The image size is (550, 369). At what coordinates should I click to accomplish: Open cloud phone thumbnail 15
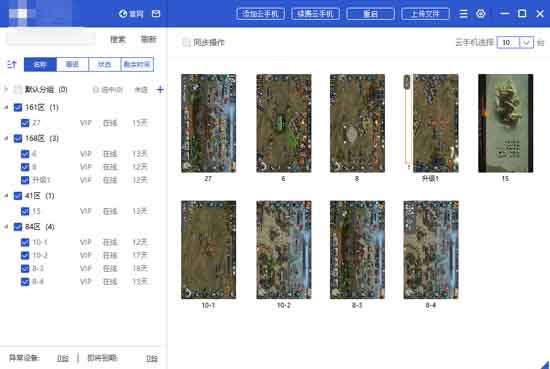click(x=505, y=123)
